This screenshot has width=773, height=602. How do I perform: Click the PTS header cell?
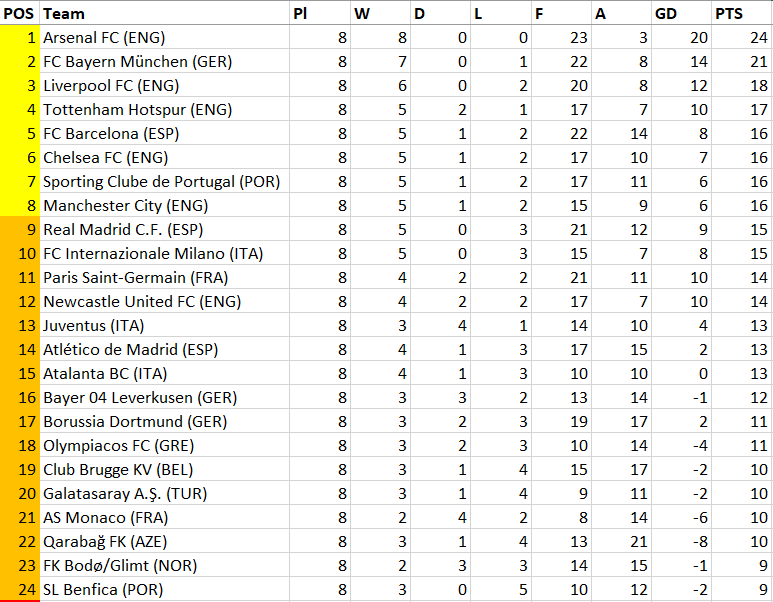click(741, 13)
